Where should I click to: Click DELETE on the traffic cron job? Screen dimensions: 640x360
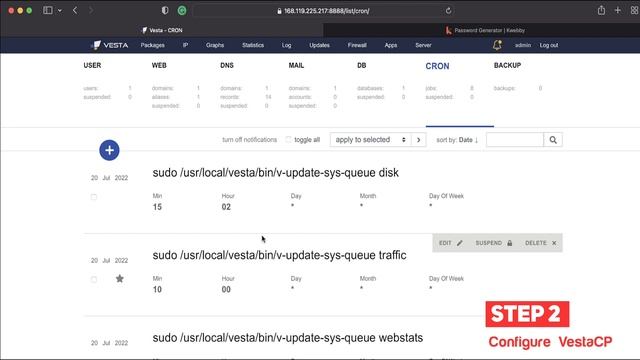pos(541,243)
